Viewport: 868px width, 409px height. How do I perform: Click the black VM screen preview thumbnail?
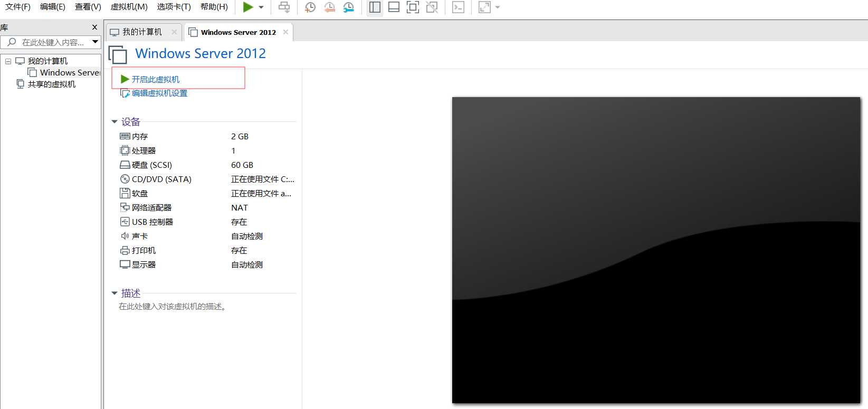click(x=656, y=250)
